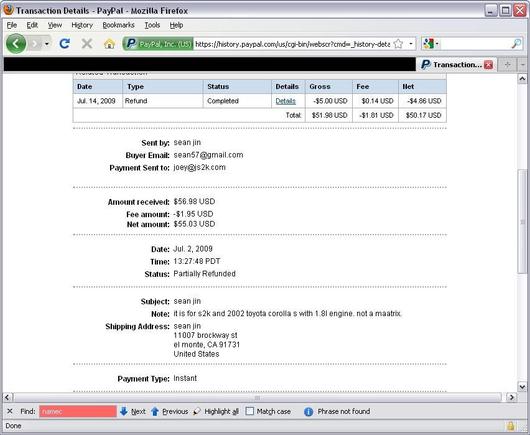
Task: Click the green Back navigation arrow
Action: point(16,44)
